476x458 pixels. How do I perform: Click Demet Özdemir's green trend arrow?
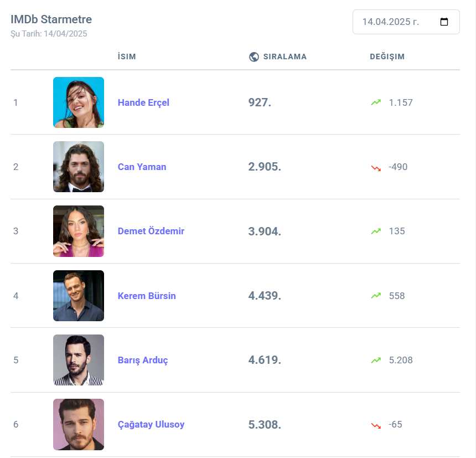pos(376,231)
